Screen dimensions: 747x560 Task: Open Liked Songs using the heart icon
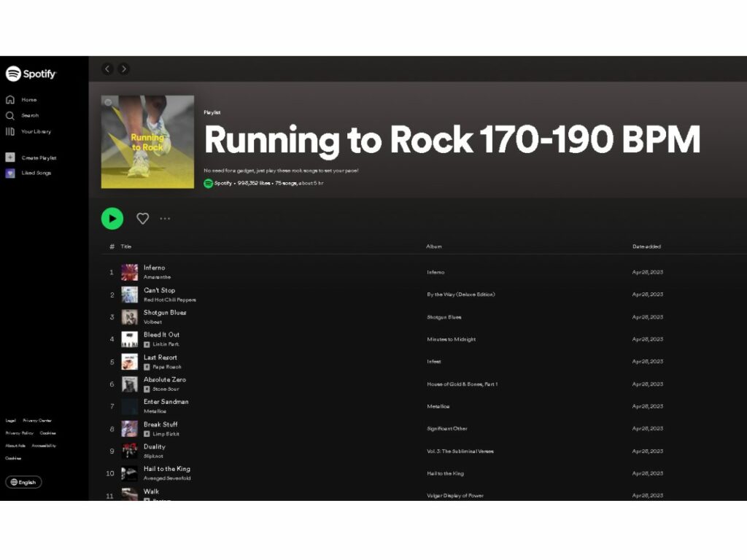click(10, 172)
